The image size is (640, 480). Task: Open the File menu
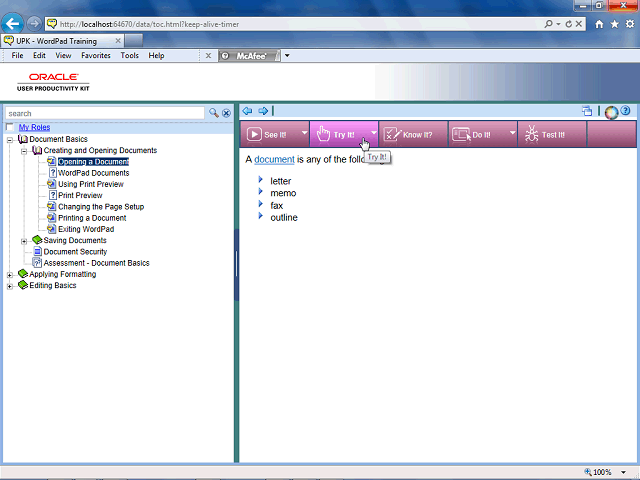click(x=17, y=56)
